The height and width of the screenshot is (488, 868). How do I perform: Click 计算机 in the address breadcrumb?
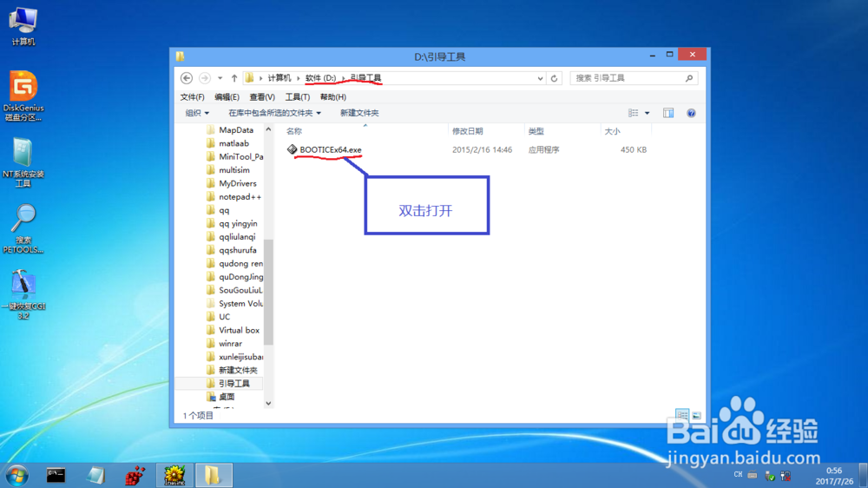(279, 78)
